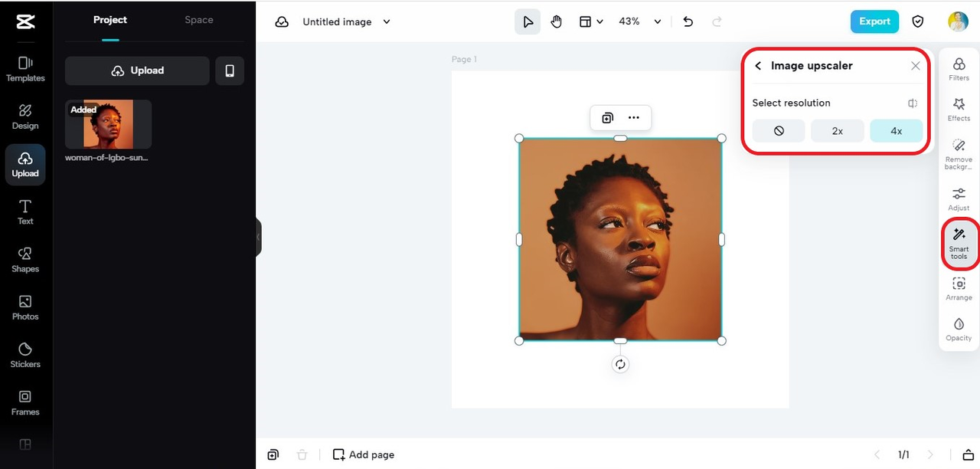The image size is (980, 469).
Task: Upload from phone icon button
Action: tap(230, 71)
